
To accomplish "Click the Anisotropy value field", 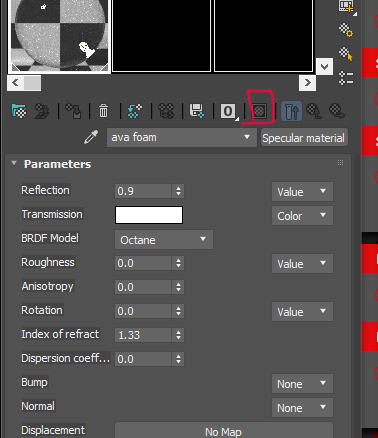I will pyautogui.click(x=143, y=287).
